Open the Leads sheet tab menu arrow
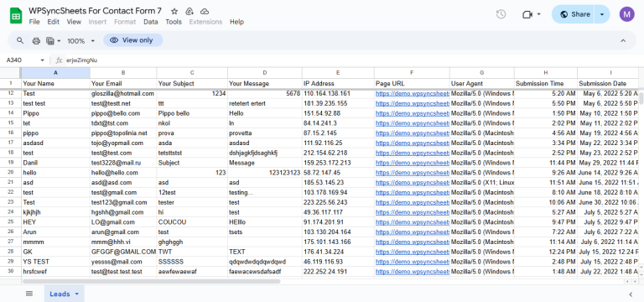644x302 pixels. point(77,294)
